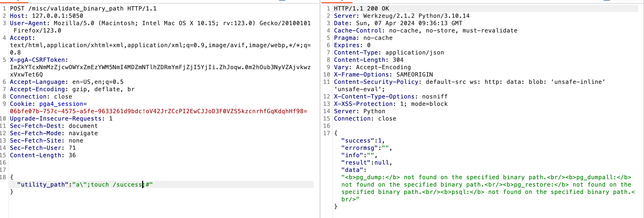Click the Content-Type: application/json header
The image size is (644, 218).
coord(389,53)
